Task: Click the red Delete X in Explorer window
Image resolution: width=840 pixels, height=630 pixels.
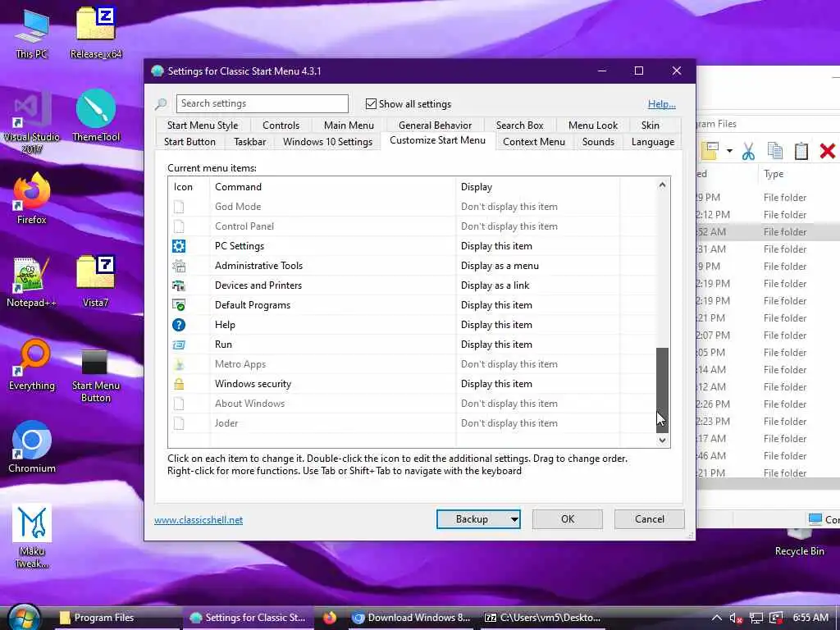Action: (x=827, y=151)
